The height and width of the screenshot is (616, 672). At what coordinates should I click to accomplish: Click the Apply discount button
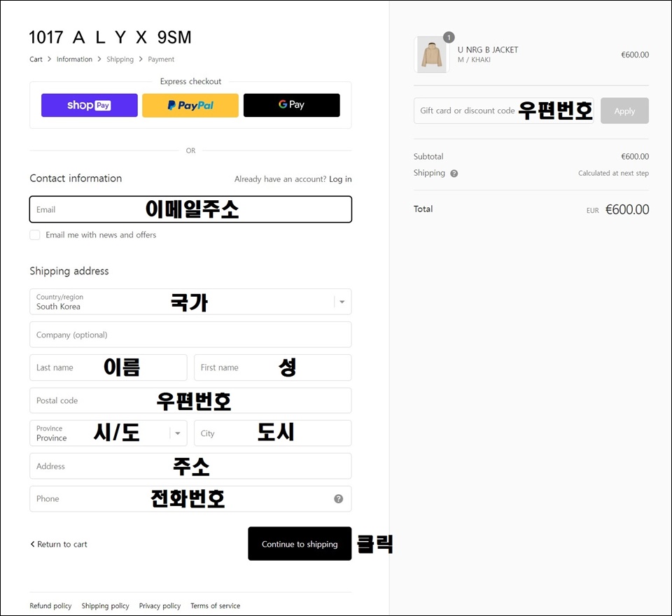[x=625, y=111]
